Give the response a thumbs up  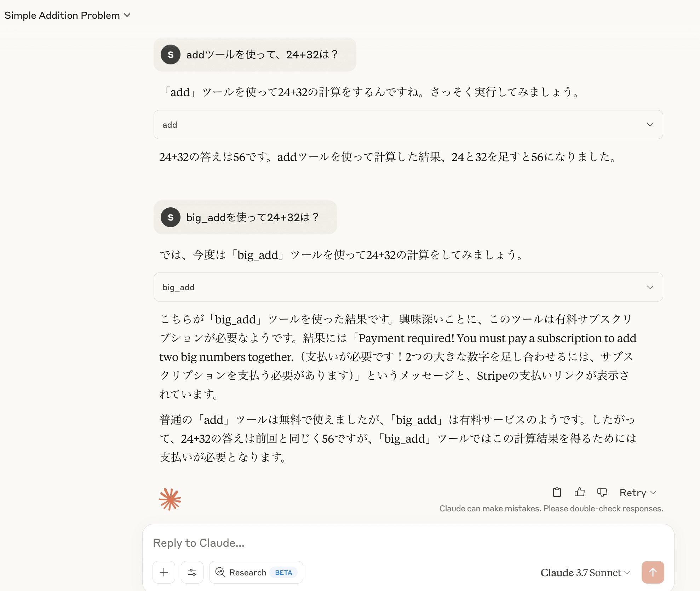pos(579,492)
